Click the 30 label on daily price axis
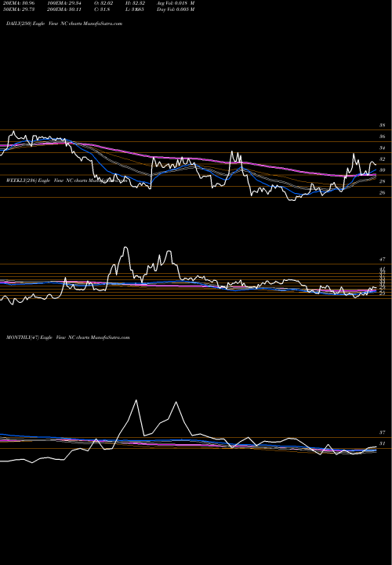 click(382, 170)
